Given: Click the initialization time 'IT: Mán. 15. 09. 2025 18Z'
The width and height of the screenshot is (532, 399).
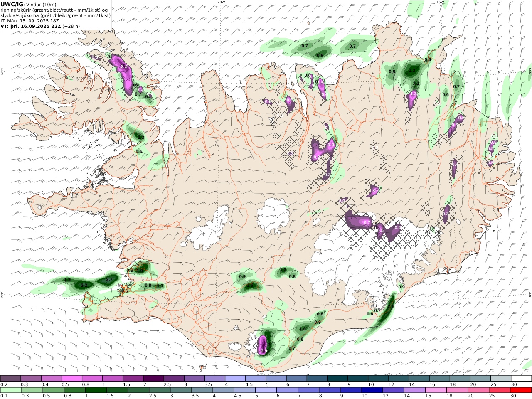Looking at the screenshot, I should click(x=30, y=20).
